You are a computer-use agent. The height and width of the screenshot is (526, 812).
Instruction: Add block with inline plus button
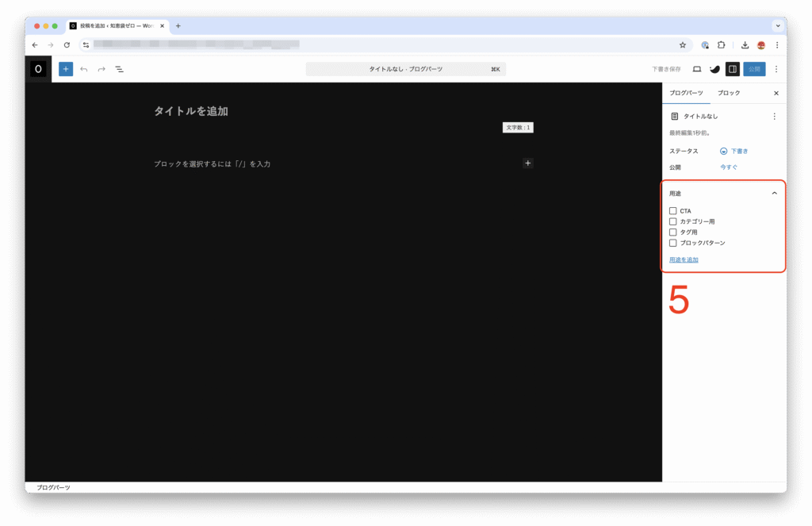527,163
